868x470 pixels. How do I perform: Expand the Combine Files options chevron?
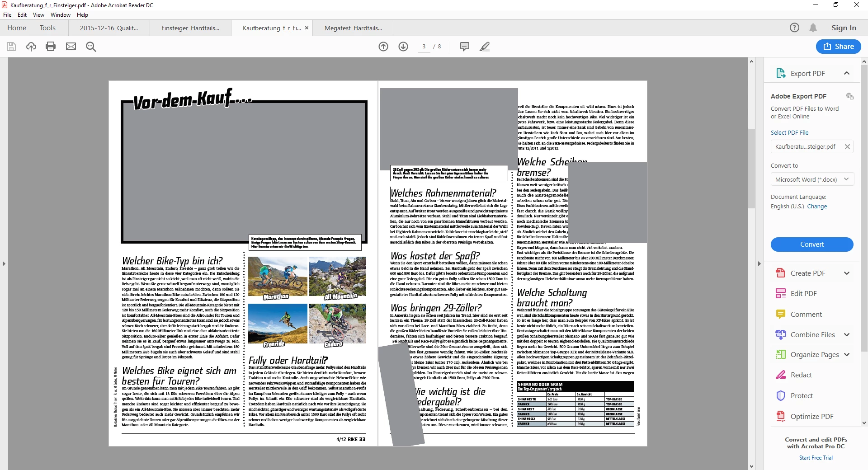pyautogui.click(x=847, y=334)
